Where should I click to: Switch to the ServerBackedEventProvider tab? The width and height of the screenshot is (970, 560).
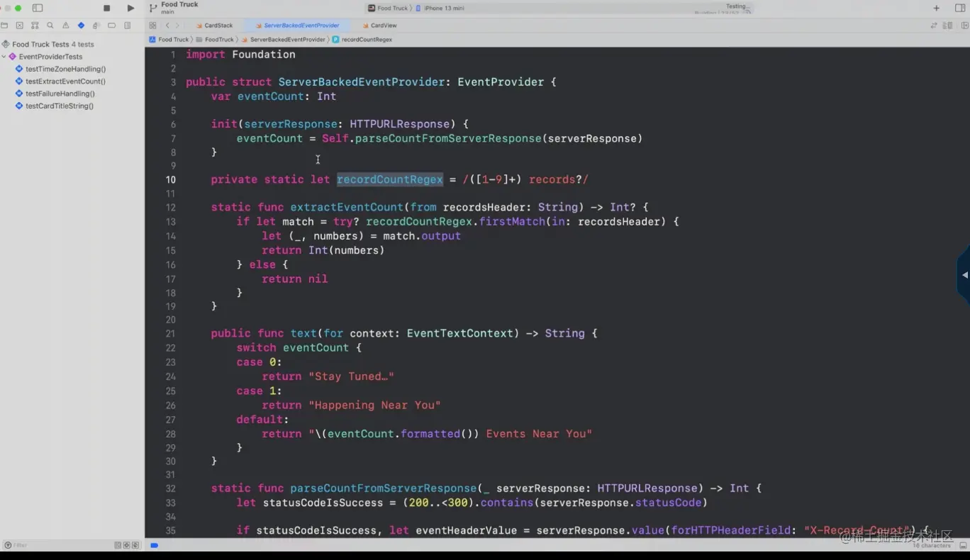[296, 26]
